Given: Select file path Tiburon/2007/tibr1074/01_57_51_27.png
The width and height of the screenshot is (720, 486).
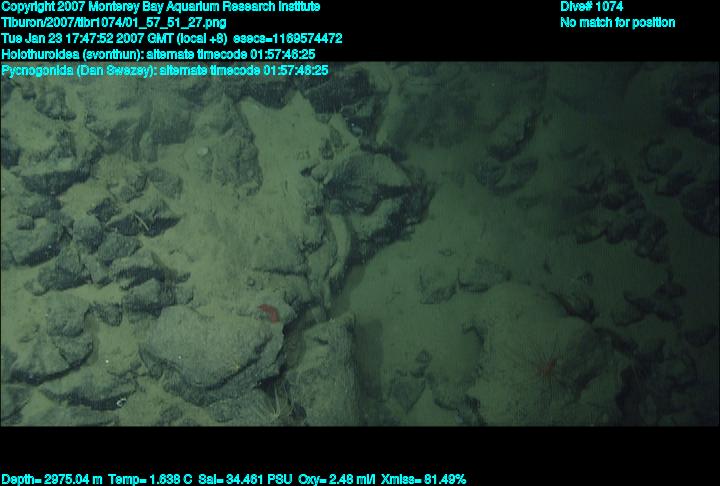Looking at the screenshot, I should point(114,23).
